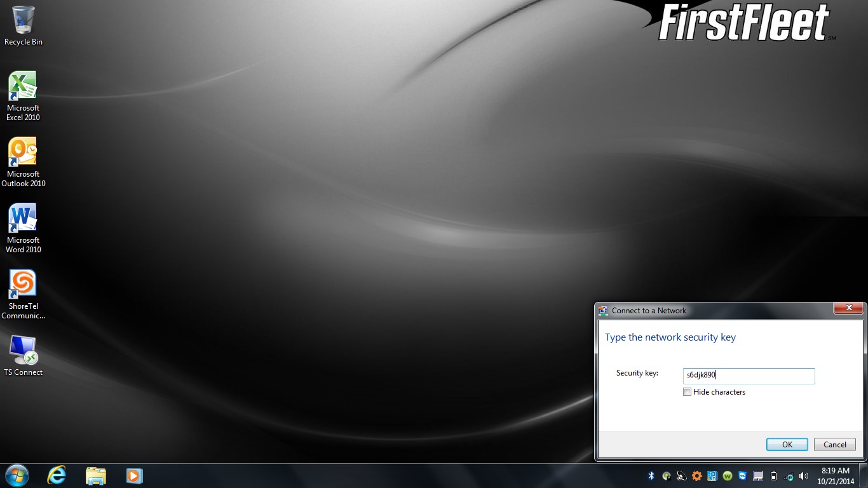Select the TS Connect desktop shortcut
868x488 pixels.
[24, 355]
